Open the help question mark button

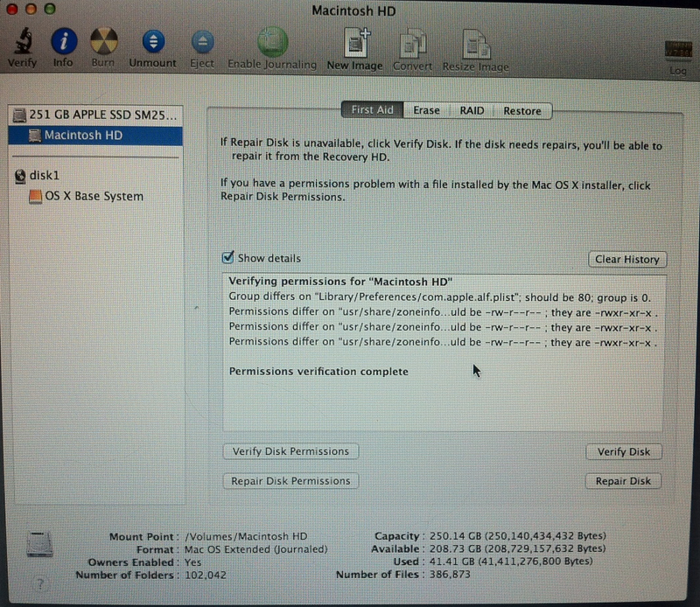(40, 583)
